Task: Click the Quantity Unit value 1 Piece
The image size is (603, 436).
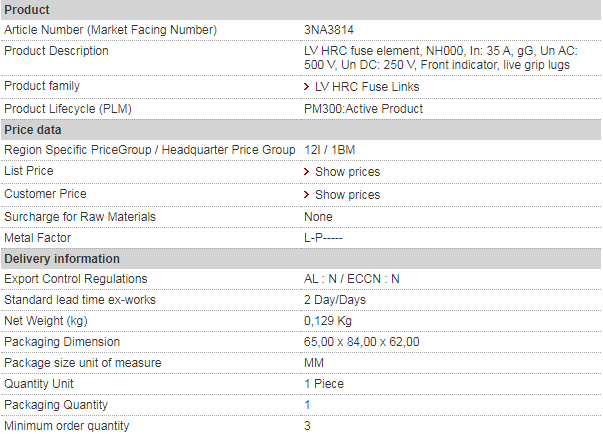Action: [x=324, y=383]
